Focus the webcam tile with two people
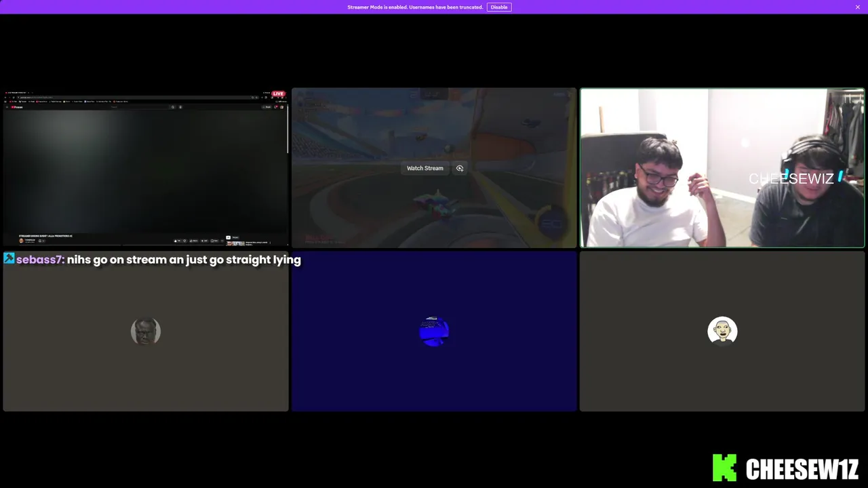The image size is (868, 488). [722, 168]
